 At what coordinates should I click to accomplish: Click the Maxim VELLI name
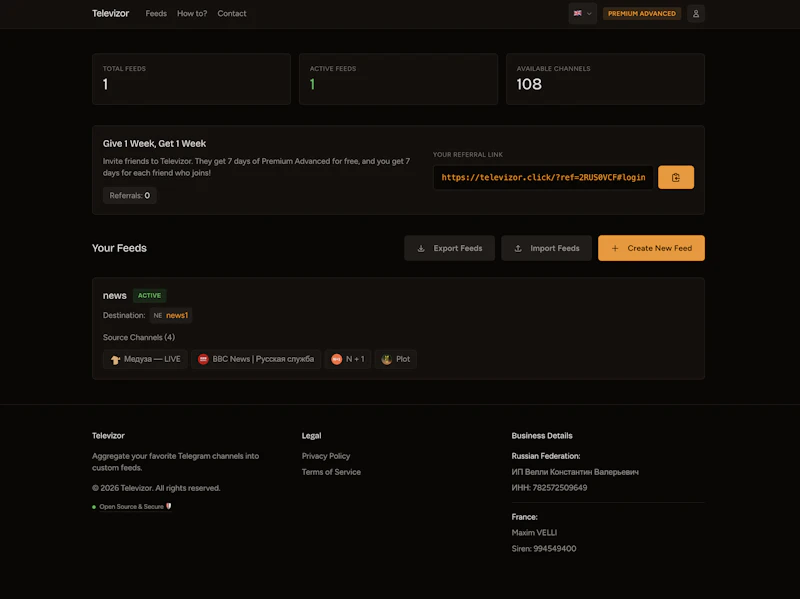534,533
